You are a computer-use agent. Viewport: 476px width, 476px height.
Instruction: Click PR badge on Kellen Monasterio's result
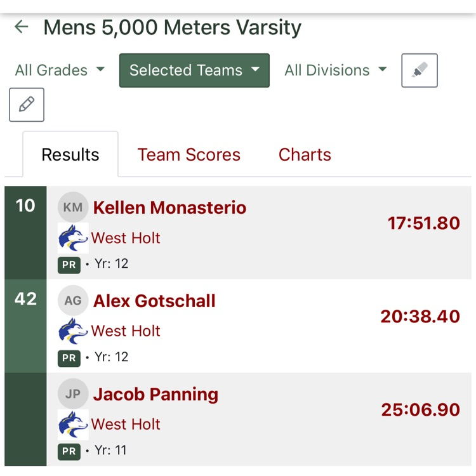click(69, 264)
